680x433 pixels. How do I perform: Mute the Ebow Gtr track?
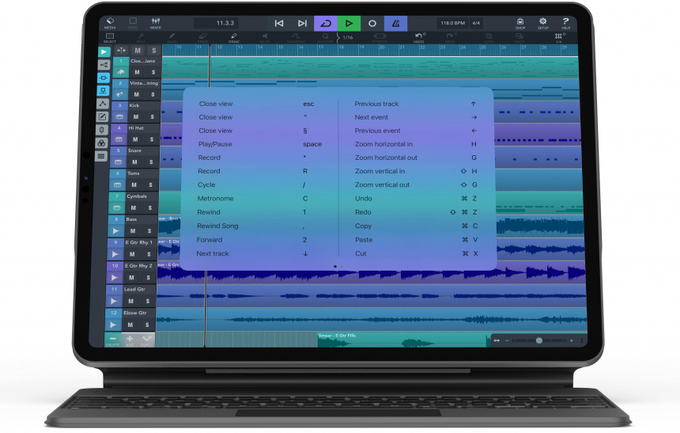[x=130, y=325]
